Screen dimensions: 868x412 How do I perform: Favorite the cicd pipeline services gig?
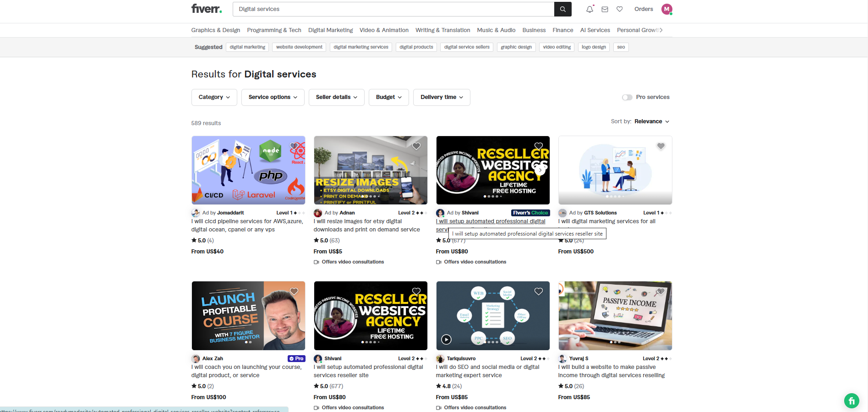pyautogui.click(x=294, y=146)
